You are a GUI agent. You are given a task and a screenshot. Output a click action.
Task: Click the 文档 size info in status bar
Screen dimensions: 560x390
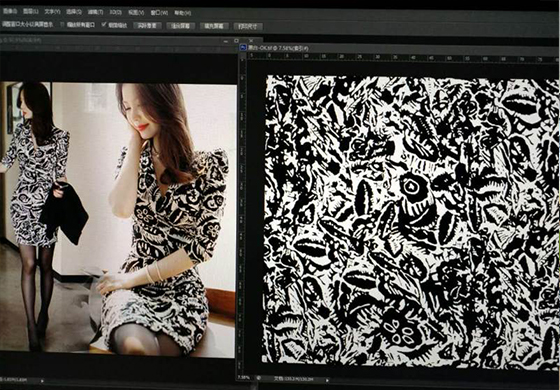tap(293, 378)
